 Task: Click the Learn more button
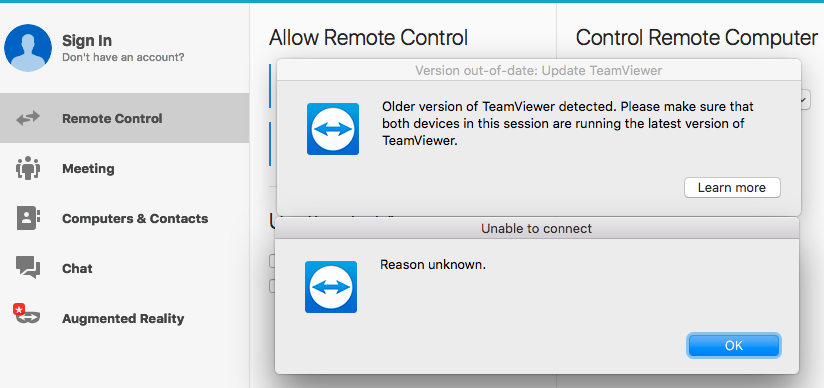(x=732, y=188)
